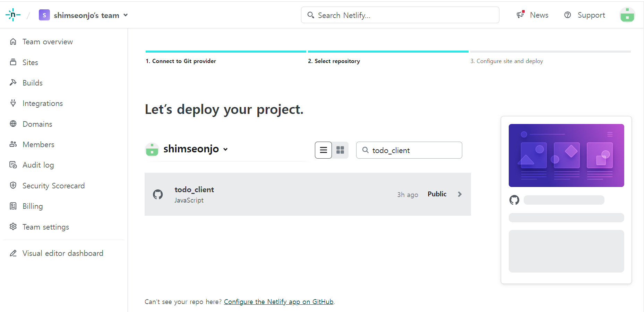This screenshot has width=644, height=312.
Task: Open Security Scorecard page
Action: pos(53,186)
